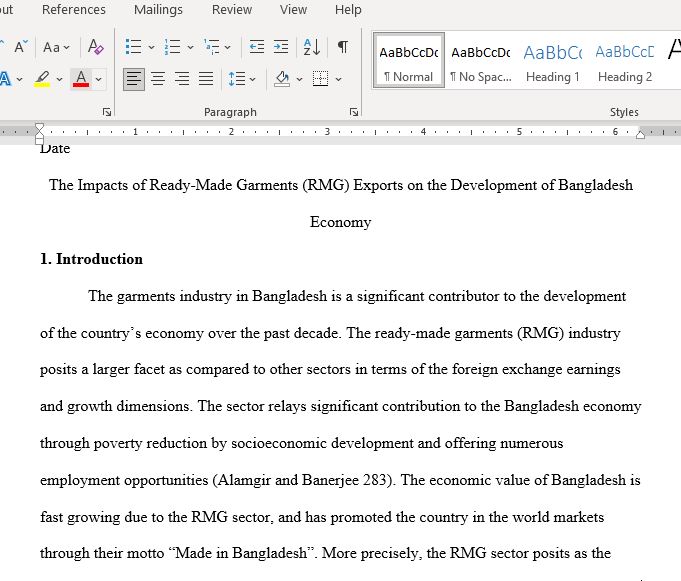This screenshot has width=681, height=581.
Task: Open the Numbering dropdown arrow
Action: [190, 47]
